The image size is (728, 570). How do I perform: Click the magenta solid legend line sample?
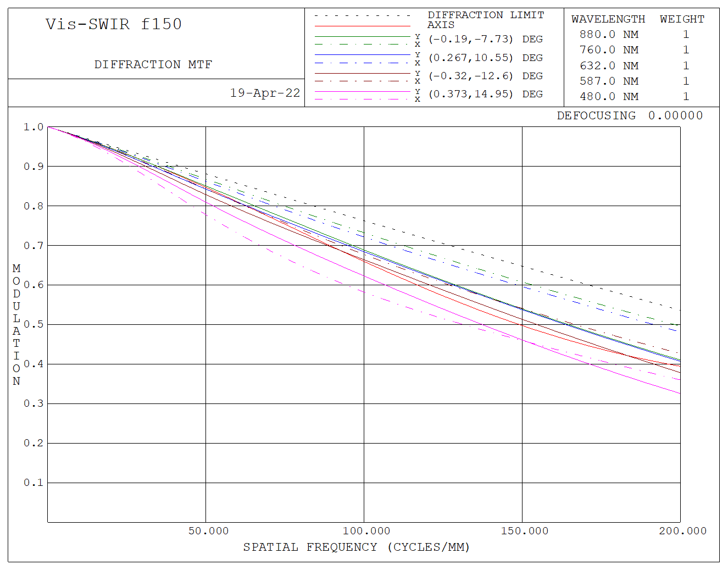click(362, 91)
